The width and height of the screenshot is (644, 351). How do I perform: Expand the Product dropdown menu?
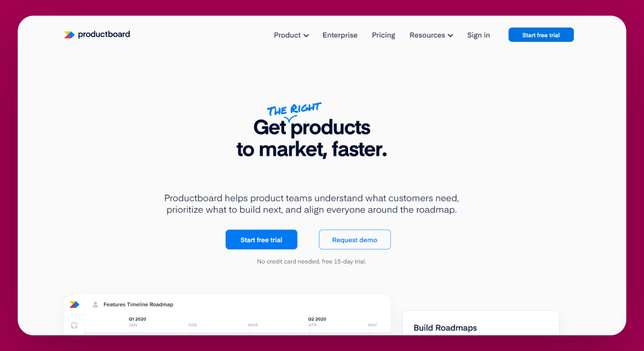(x=291, y=35)
